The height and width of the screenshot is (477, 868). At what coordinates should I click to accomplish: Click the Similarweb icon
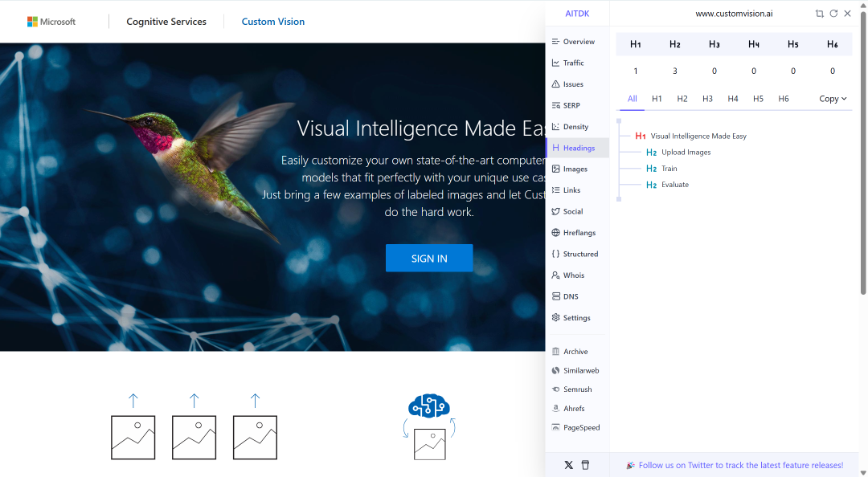(556, 370)
